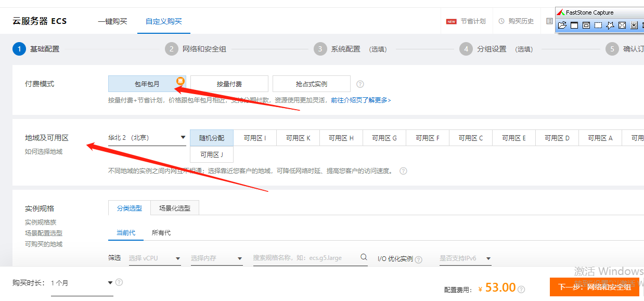
Task: Select FastStone capture active window icon
Action: [574, 25]
